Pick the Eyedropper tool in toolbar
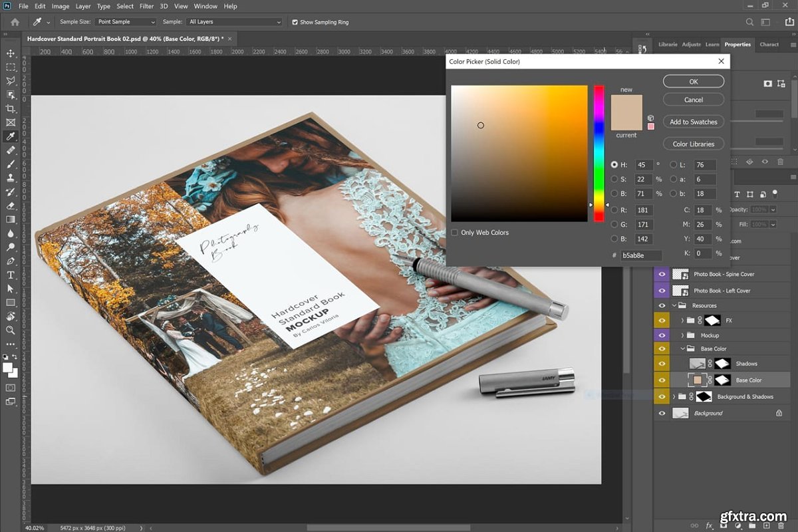 coord(11,136)
